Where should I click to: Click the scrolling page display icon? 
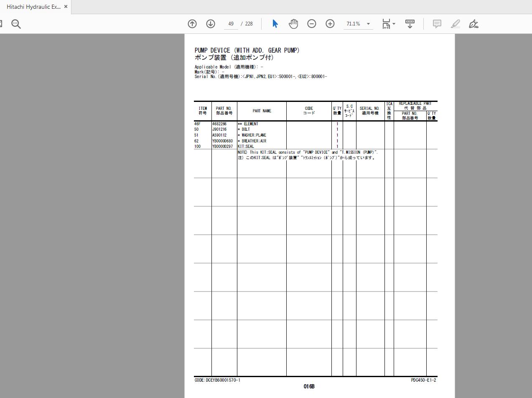coord(410,24)
